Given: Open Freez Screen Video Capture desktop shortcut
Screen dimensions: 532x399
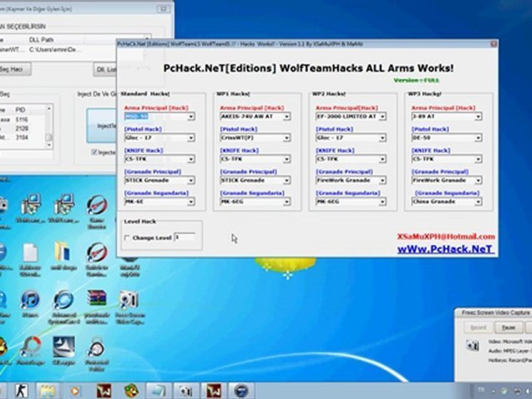Looking at the screenshot, I should [x=130, y=307].
